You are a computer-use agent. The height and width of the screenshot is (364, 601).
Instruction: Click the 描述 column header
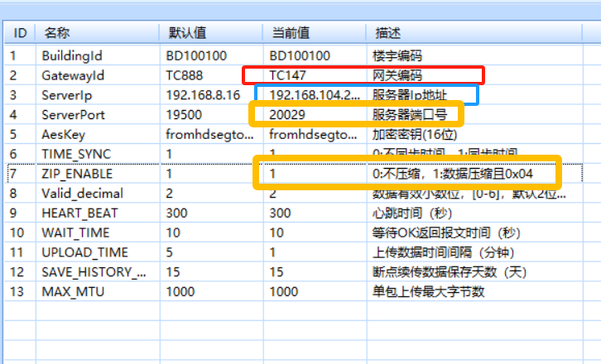(x=387, y=33)
